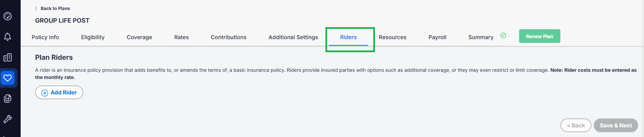Click the back chevron before Back to Plans

click(x=36, y=8)
